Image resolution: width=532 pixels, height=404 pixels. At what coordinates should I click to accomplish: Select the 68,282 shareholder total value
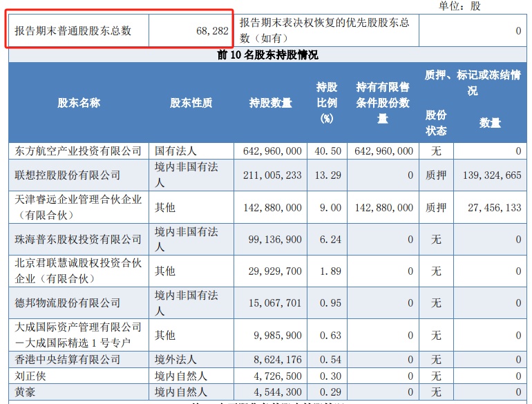pyautogui.click(x=212, y=31)
